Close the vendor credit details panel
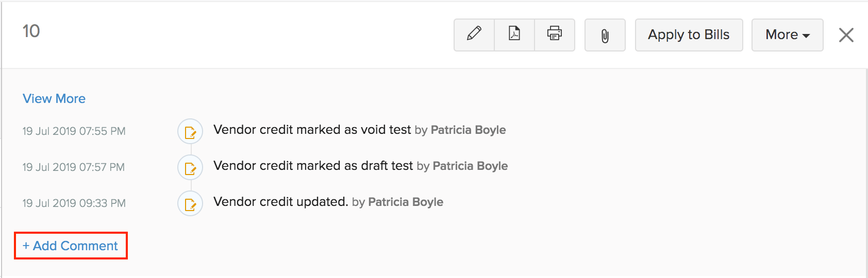This screenshot has width=868, height=278. pos(846,35)
